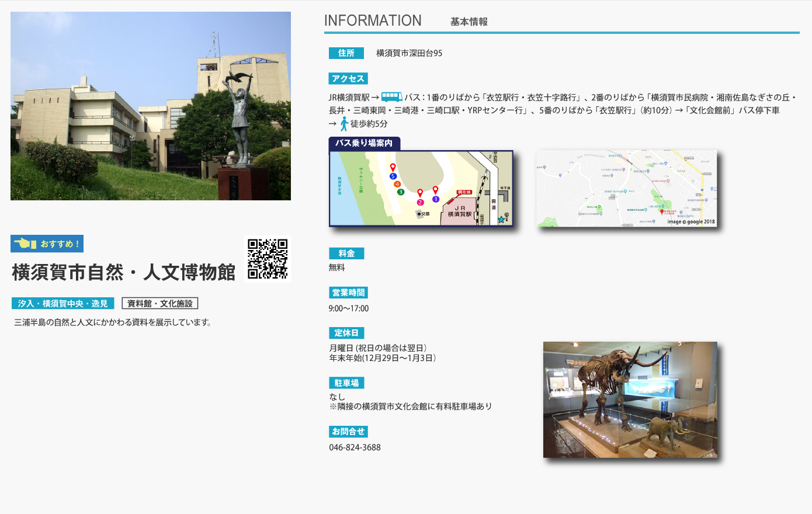Click the green number 3 bus stop circle
Viewport: 812px width, 514px height.
point(400,192)
